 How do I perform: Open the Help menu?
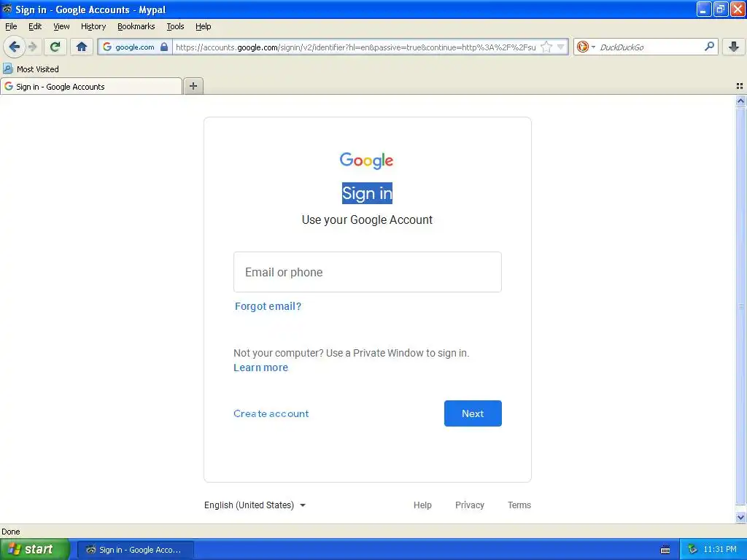(x=203, y=26)
